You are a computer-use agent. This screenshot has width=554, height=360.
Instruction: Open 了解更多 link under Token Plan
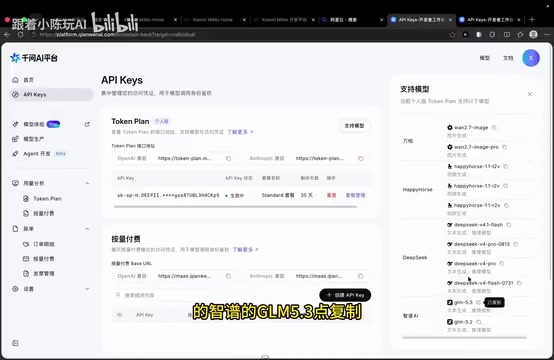pyautogui.click(x=240, y=132)
